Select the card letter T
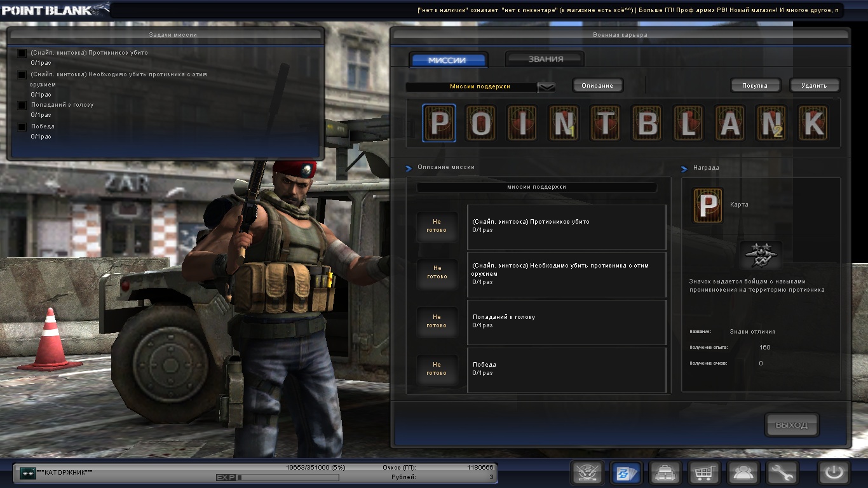The image size is (868, 488). coord(605,123)
